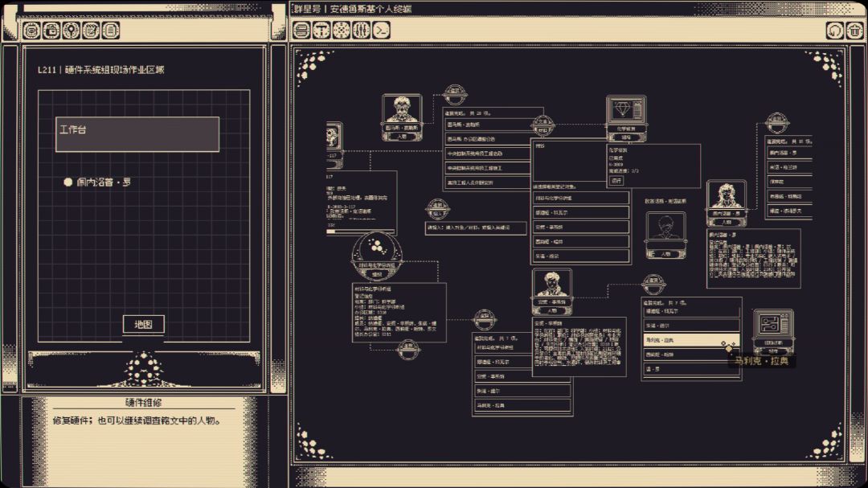868x488 pixels.
Task: Click the progress bar in the left-edge info card
Action: pyautogui.click(x=360, y=232)
